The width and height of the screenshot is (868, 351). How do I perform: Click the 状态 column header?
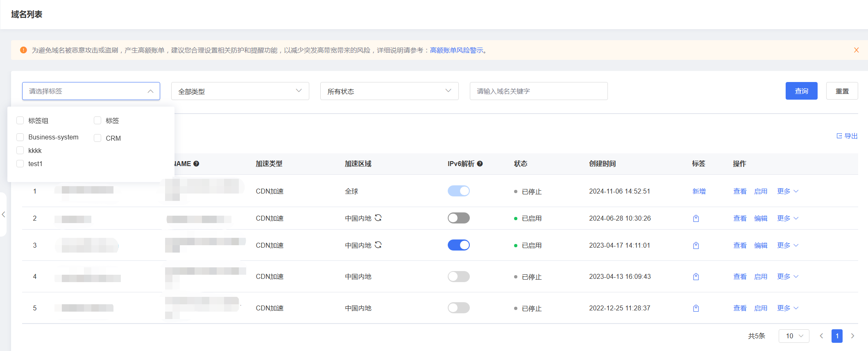[x=521, y=164]
